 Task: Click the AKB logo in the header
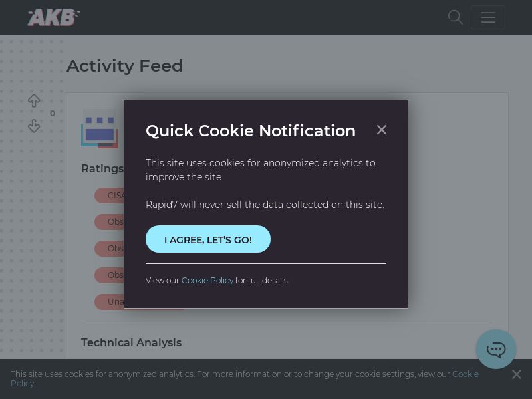[x=53, y=17]
